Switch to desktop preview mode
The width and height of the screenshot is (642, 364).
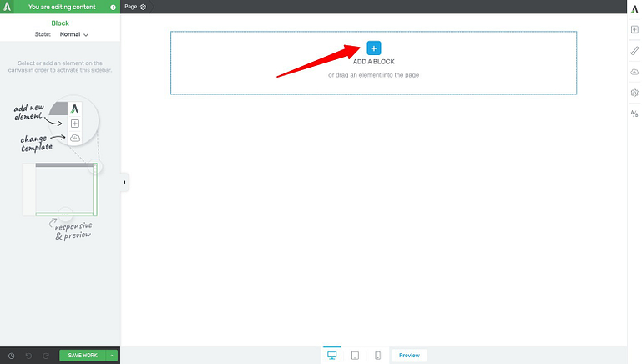(x=332, y=355)
